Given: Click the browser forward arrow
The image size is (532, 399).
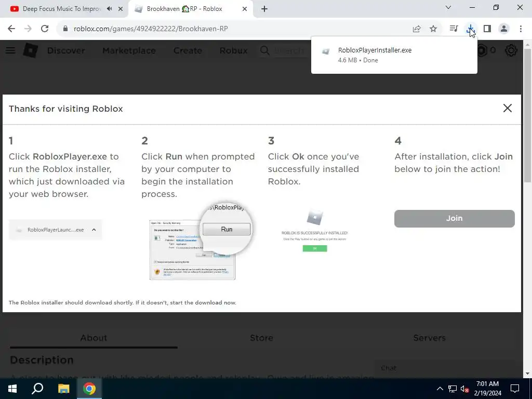Looking at the screenshot, I should [28, 29].
